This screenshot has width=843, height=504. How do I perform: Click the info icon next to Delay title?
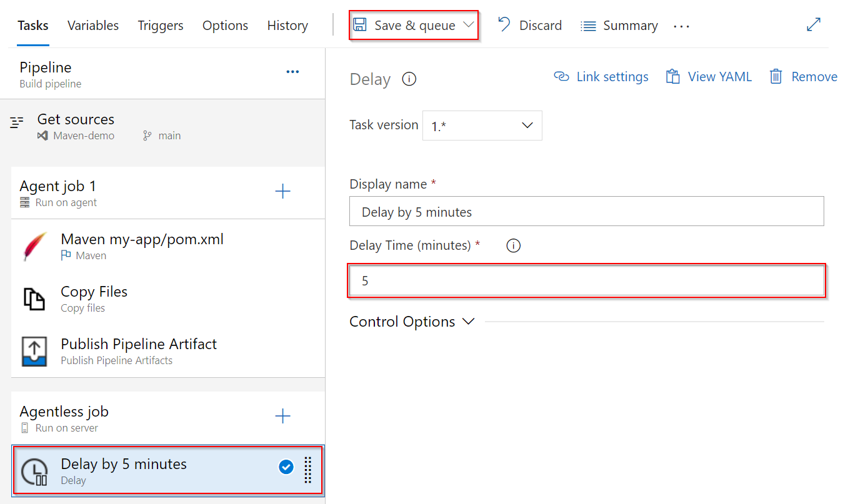coord(409,79)
